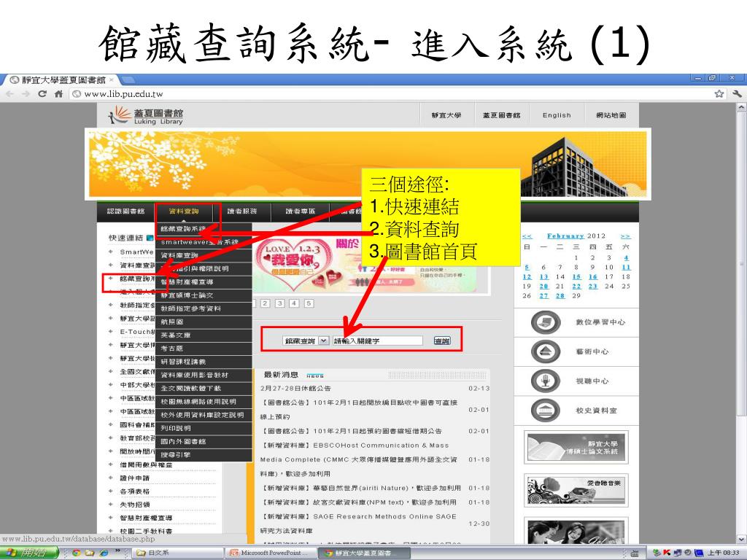
Task: Open the 讀者專區 navigation menu
Action: click(300, 211)
